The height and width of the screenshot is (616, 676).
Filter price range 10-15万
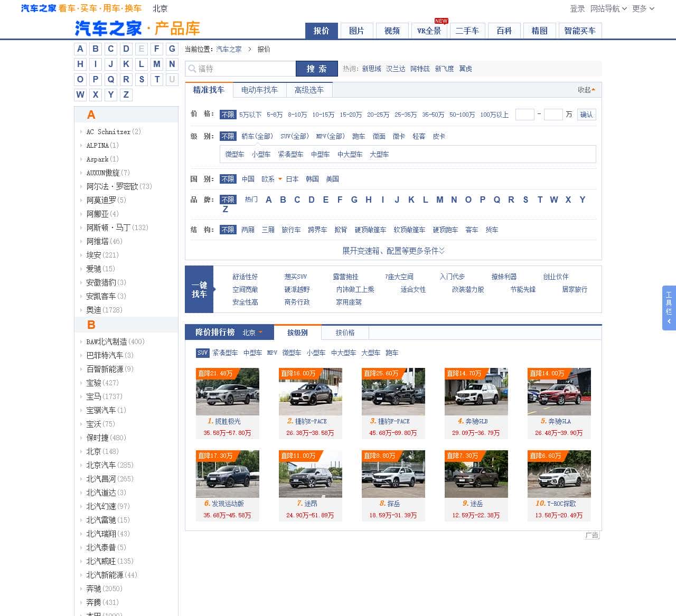point(323,115)
